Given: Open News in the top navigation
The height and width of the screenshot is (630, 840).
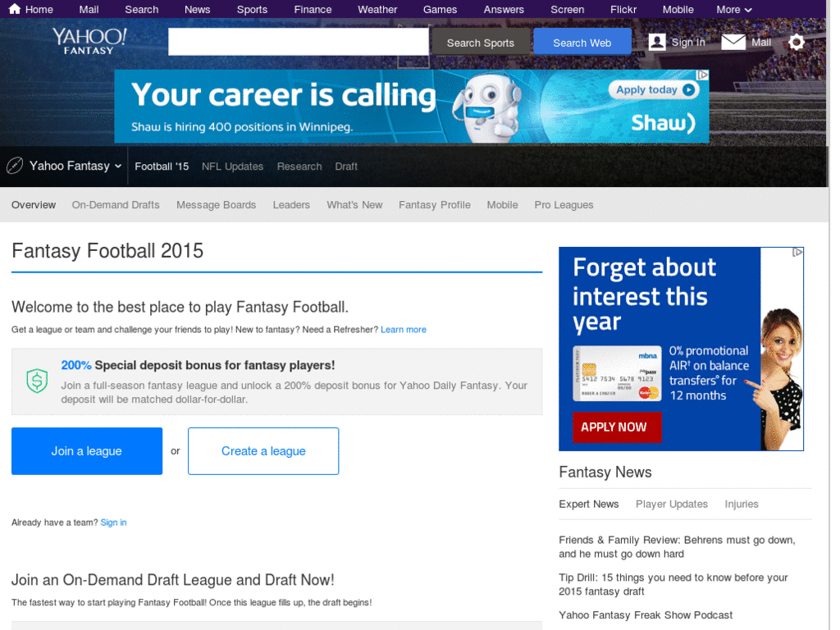Looking at the screenshot, I should [x=197, y=10].
